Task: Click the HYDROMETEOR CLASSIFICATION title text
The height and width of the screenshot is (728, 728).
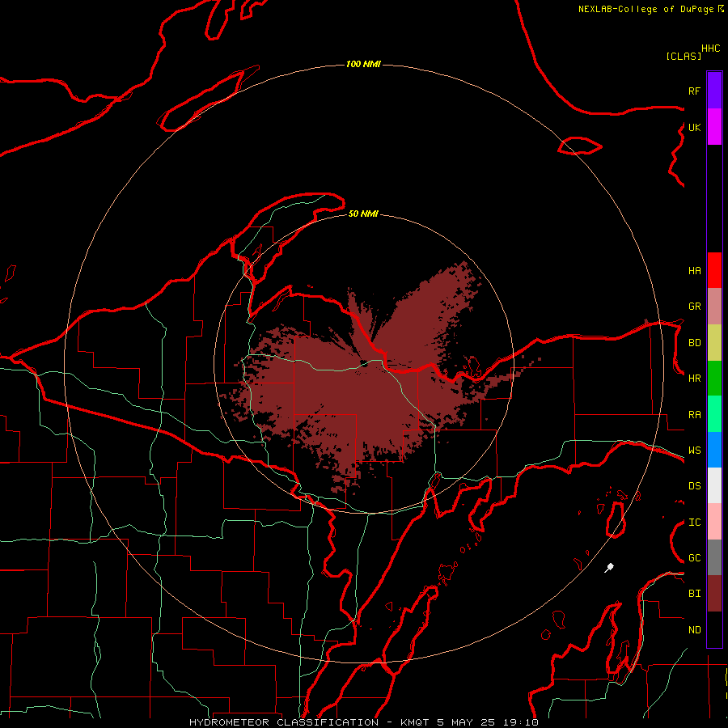Action: click(x=284, y=722)
